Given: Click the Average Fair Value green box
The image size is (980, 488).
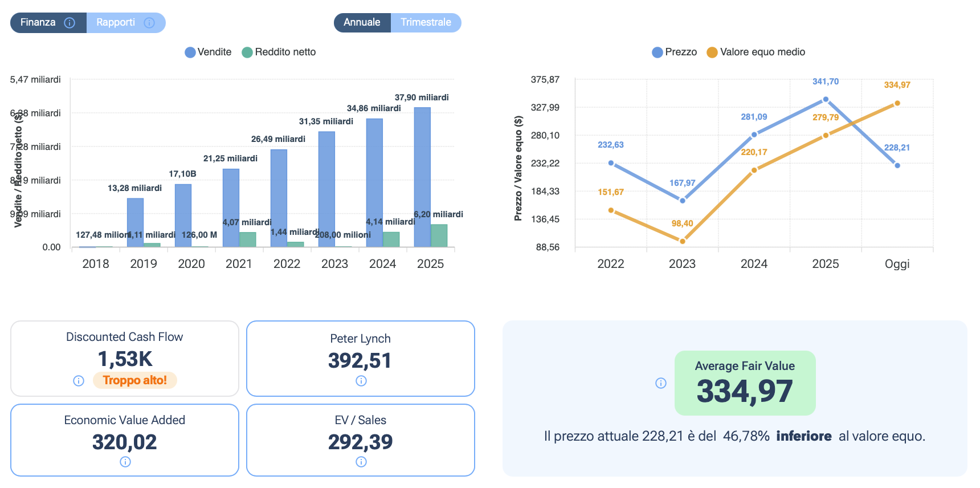Looking at the screenshot, I should point(745,383).
